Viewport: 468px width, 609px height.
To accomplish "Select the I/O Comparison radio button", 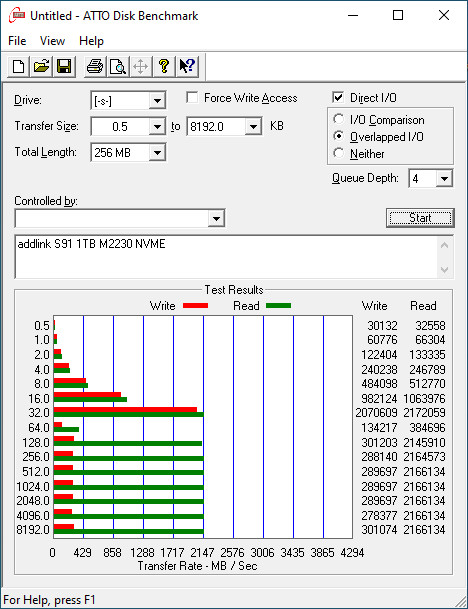I will tap(338, 119).
